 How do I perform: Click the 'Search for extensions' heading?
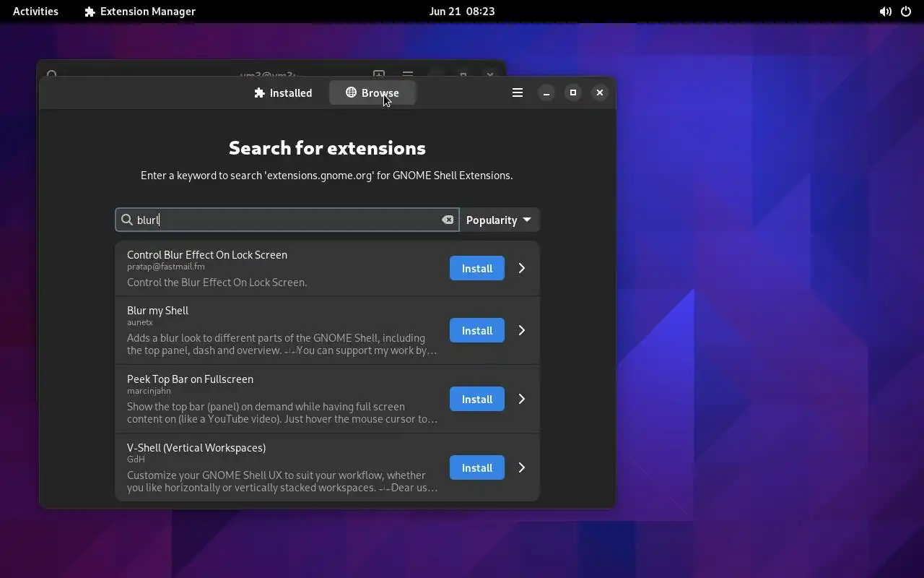(x=327, y=147)
